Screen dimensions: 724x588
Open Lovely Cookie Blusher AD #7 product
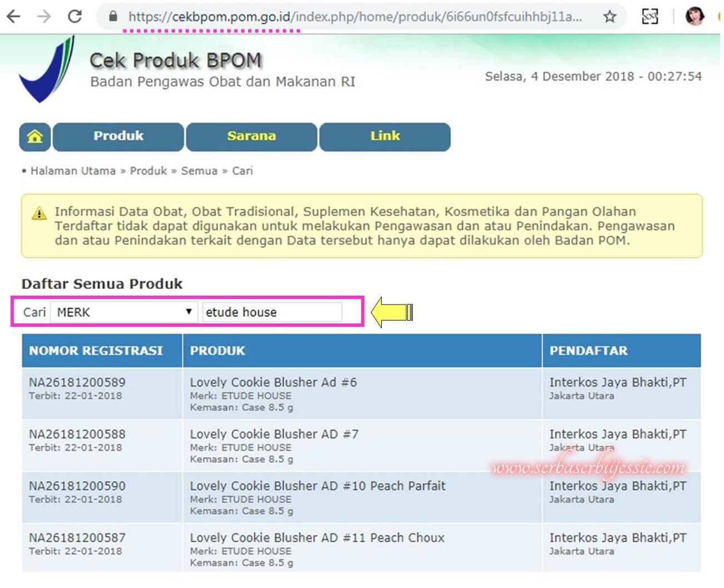point(274,434)
